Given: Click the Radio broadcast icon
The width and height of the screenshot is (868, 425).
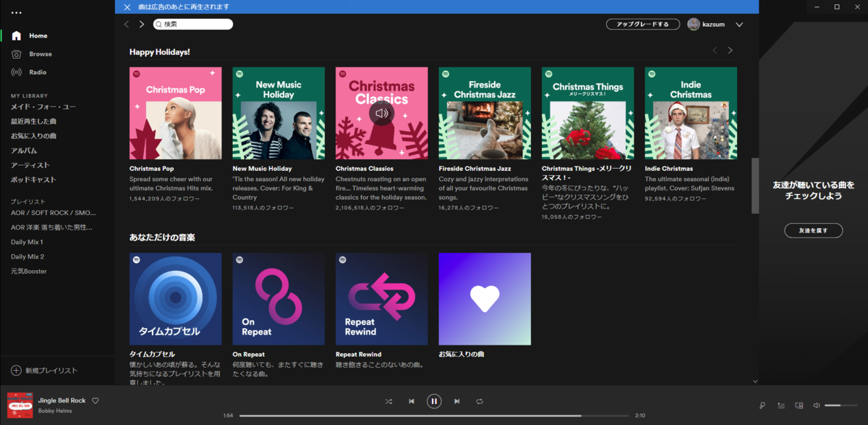Looking at the screenshot, I should click(x=16, y=72).
